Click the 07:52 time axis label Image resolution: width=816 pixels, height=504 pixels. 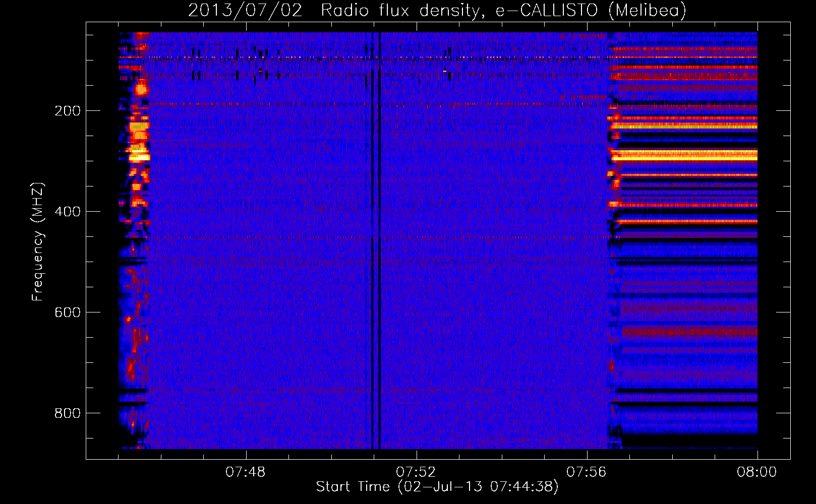pos(416,472)
